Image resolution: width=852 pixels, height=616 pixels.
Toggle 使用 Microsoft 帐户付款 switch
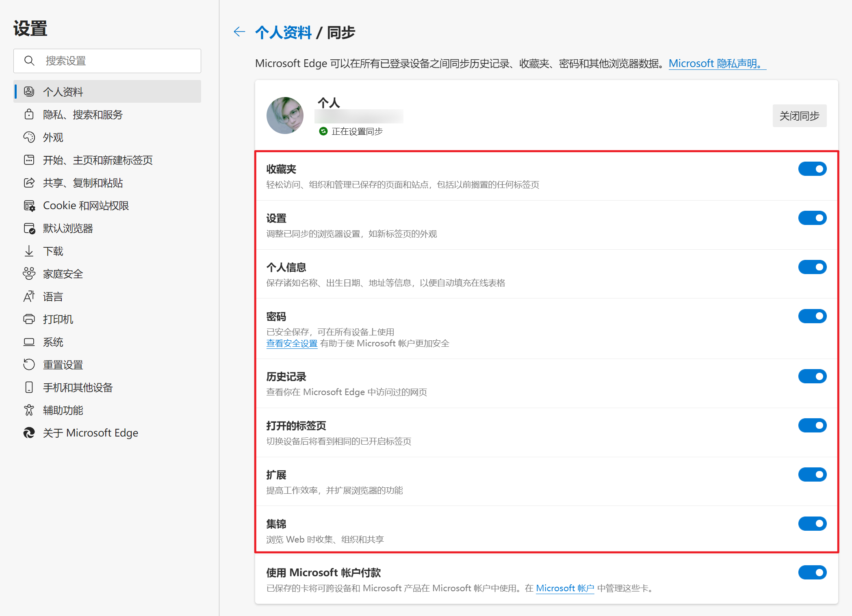812,573
